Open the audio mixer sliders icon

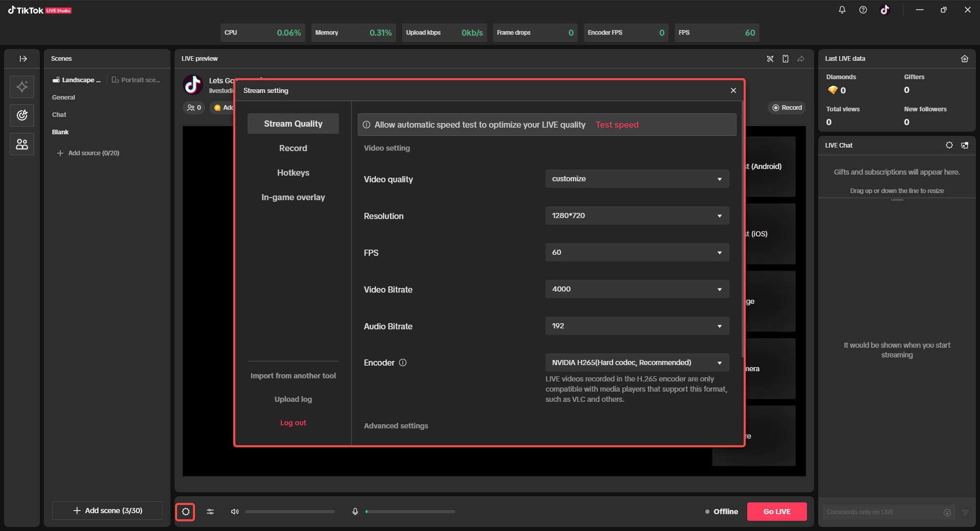[210, 512]
